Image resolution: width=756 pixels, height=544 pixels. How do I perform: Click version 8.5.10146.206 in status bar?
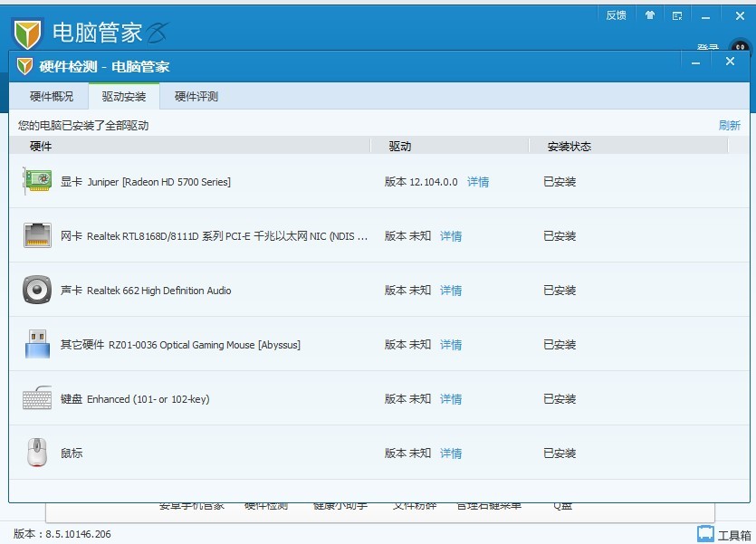62,534
